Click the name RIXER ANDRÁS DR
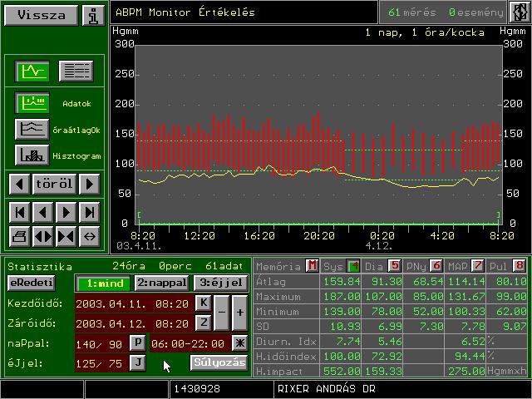Image resolution: width=532 pixels, height=399 pixels. pos(327,389)
